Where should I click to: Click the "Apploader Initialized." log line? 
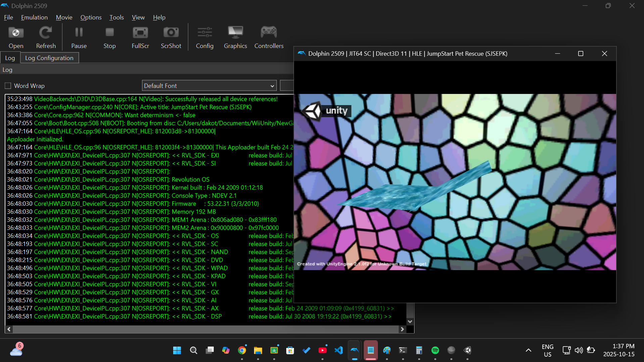pos(35,139)
